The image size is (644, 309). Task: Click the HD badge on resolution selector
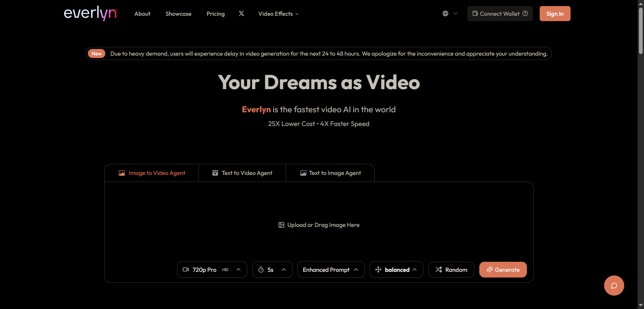225,270
